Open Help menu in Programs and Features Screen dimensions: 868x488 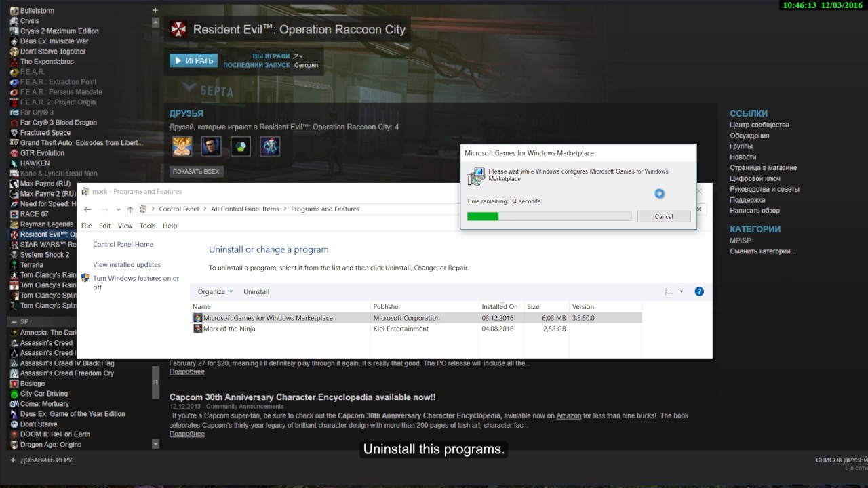170,226
